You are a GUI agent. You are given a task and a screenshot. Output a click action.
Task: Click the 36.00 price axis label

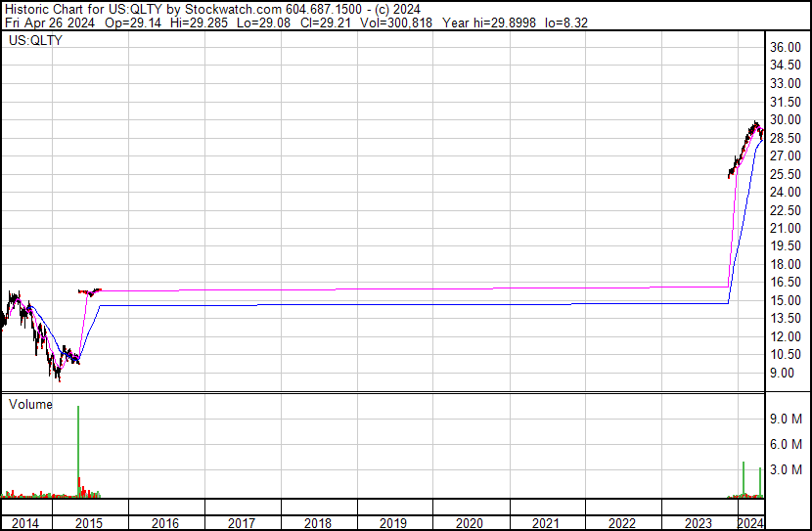coord(787,47)
